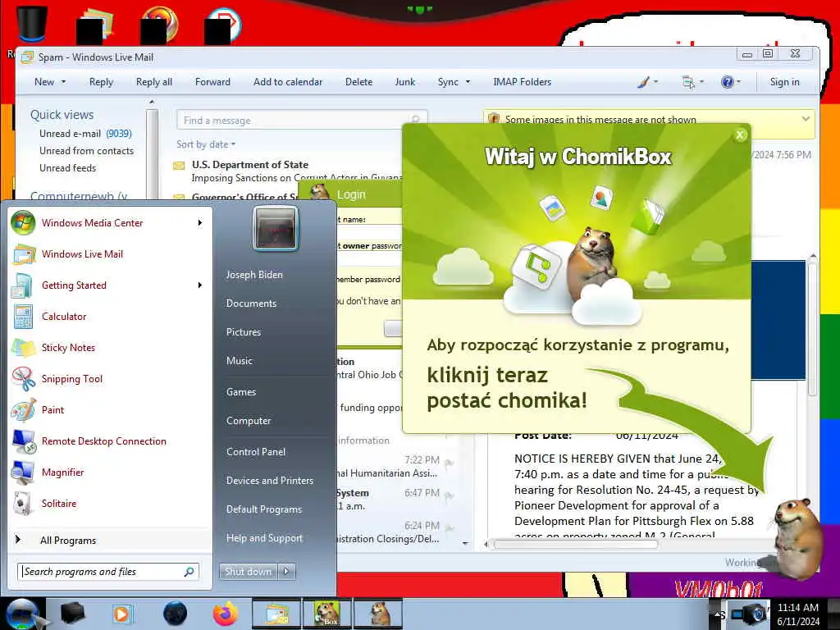This screenshot has height=630, width=840.
Task: Open the U.S. Department of State message
Action: tap(290, 171)
